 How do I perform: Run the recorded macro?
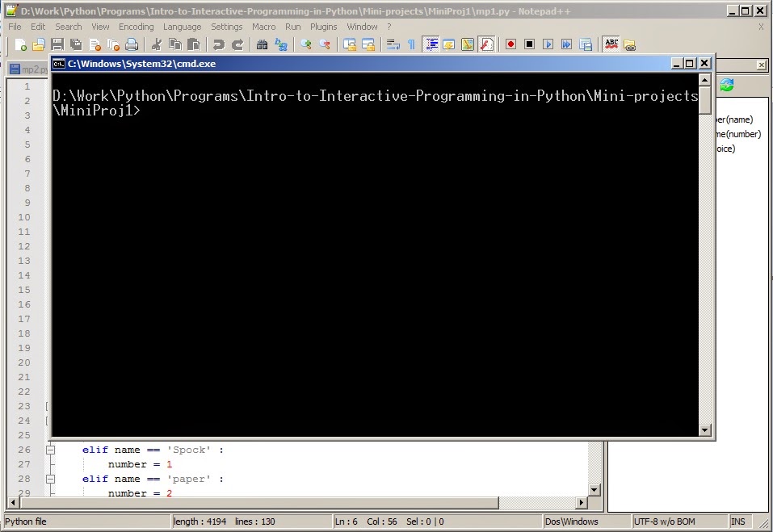coord(546,44)
